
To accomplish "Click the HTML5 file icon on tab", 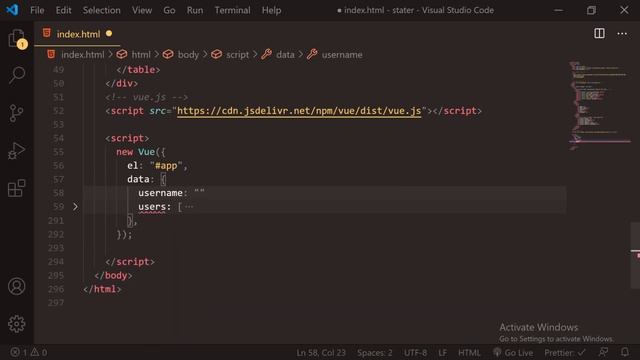I will [x=47, y=33].
